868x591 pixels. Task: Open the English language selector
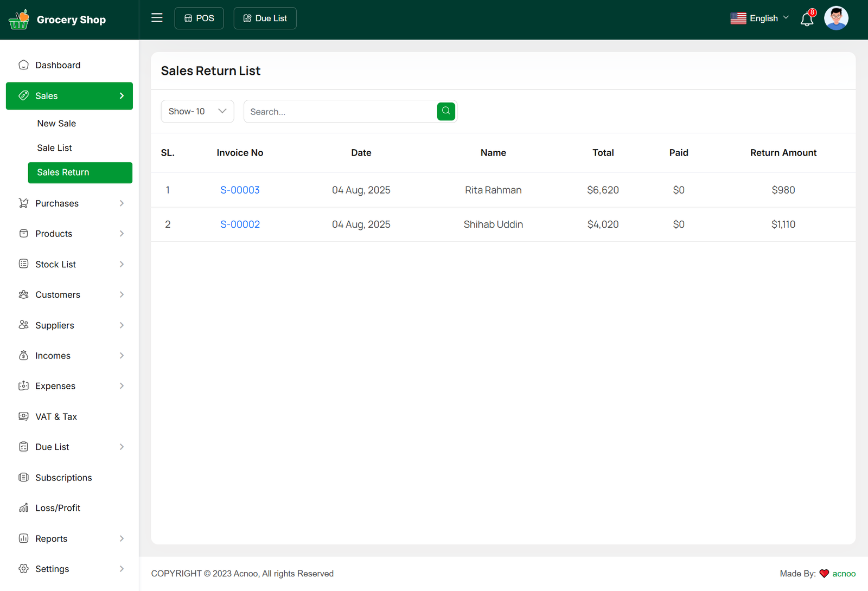coord(759,18)
